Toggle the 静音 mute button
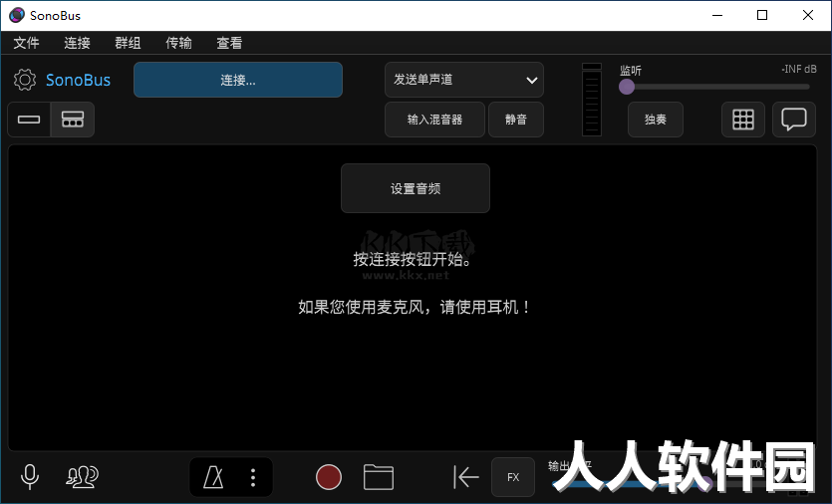 pyautogui.click(x=516, y=120)
